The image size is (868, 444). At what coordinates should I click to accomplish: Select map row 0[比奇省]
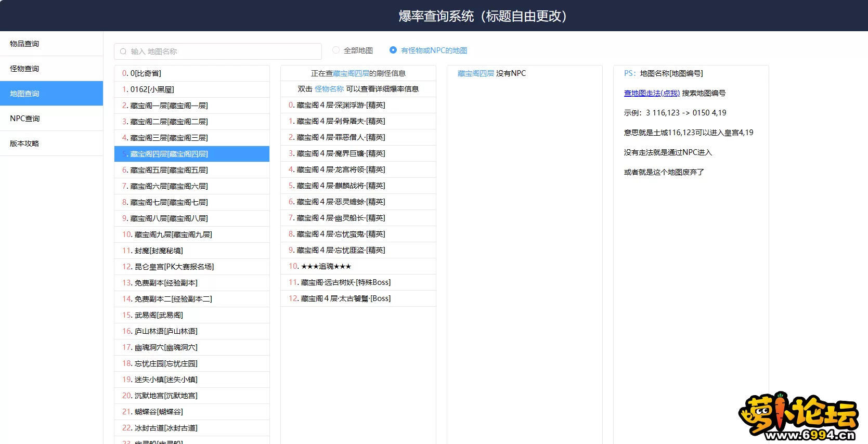192,73
